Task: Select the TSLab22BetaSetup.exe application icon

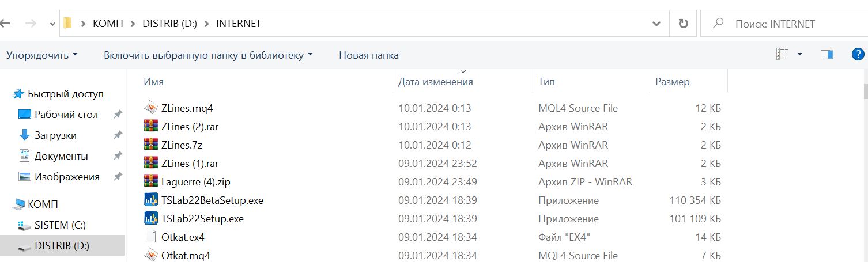Action: (x=150, y=200)
